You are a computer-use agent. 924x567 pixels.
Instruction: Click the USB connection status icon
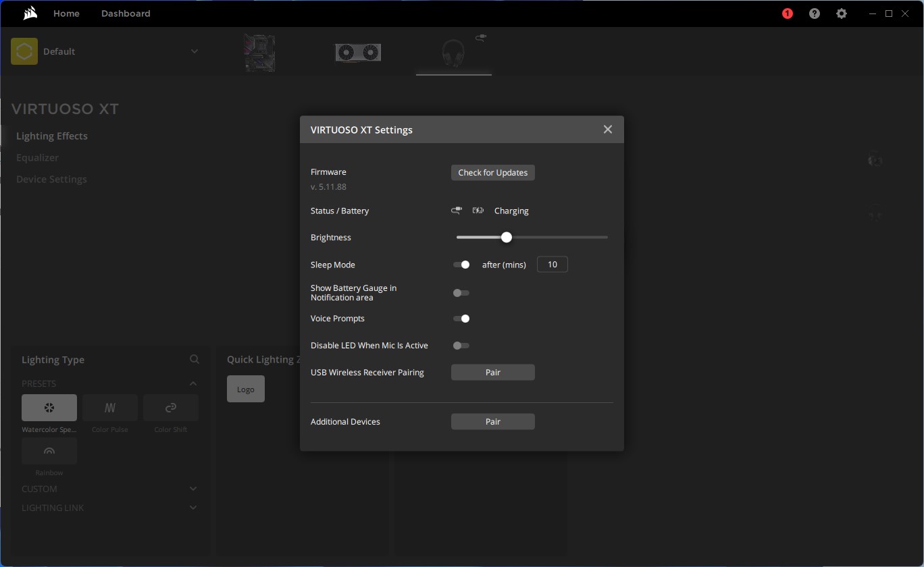(x=457, y=211)
